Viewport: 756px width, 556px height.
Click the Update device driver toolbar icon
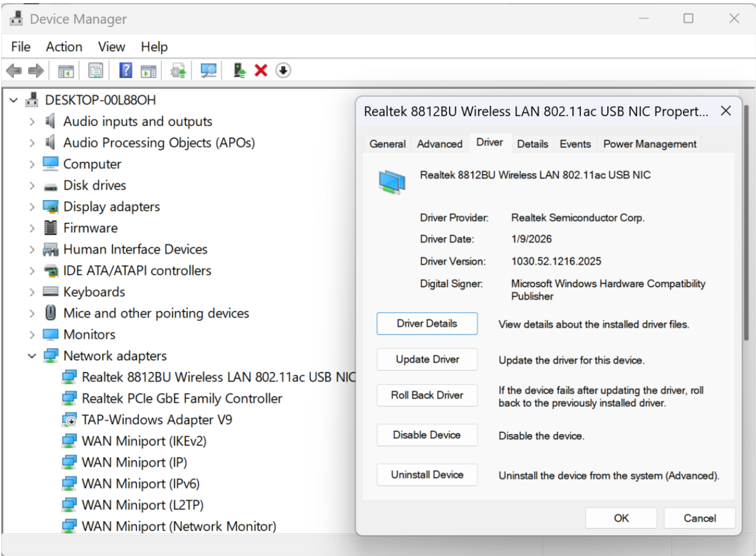(179, 71)
